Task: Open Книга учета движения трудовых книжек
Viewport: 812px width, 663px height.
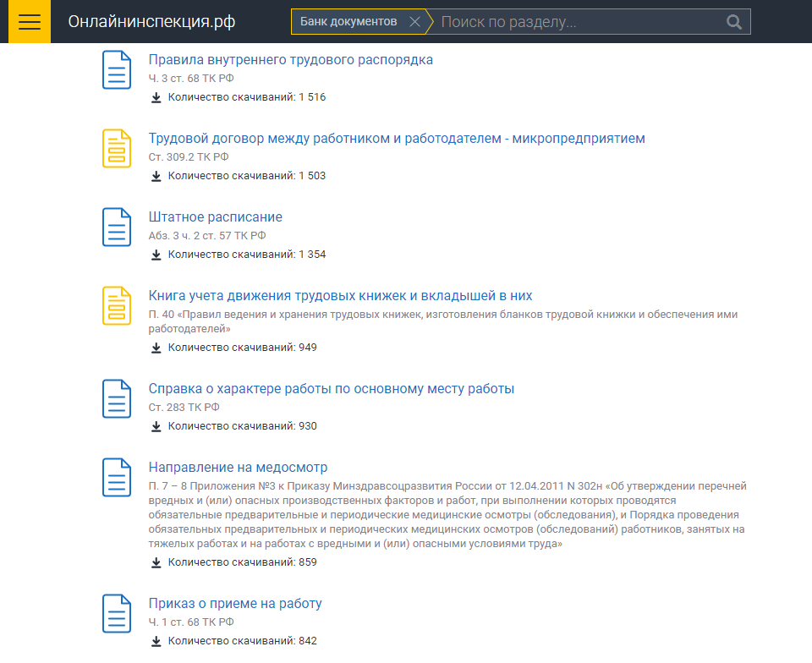Action: click(x=340, y=296)
